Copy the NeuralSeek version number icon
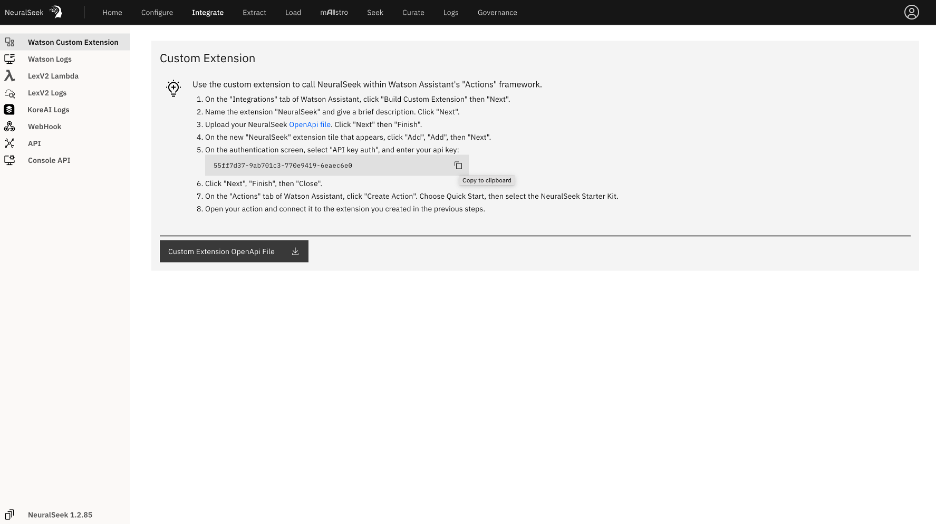936x524 pixels. tap(9, 514)
